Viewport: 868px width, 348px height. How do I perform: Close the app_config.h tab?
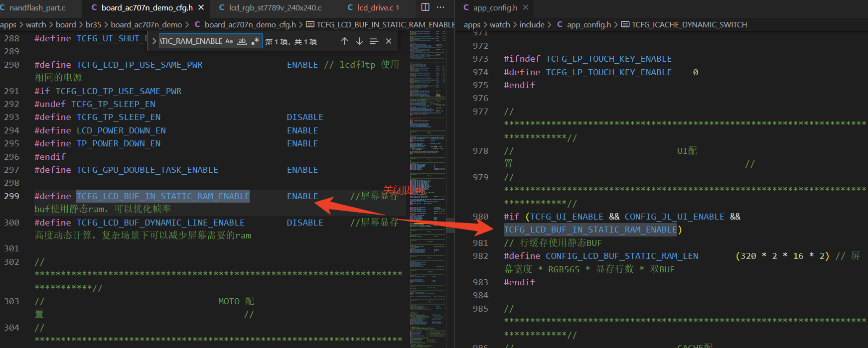(x=526, y=7)
